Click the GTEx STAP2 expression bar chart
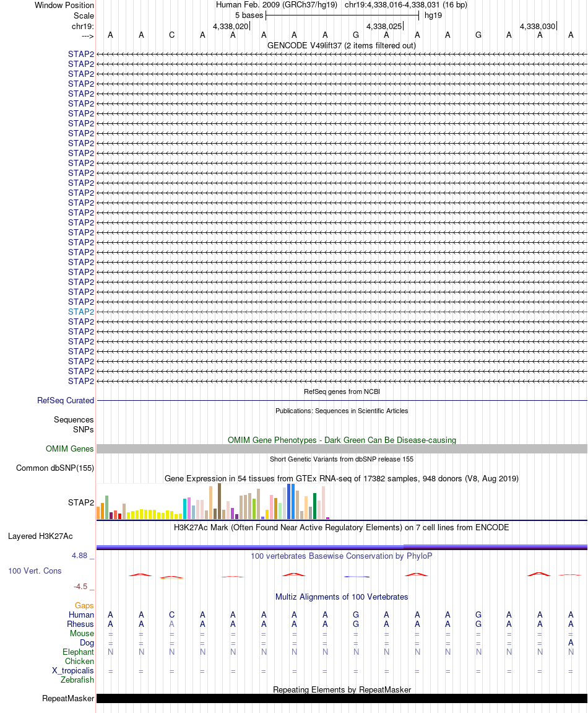The image size is (588, 713). pos(213,501)
